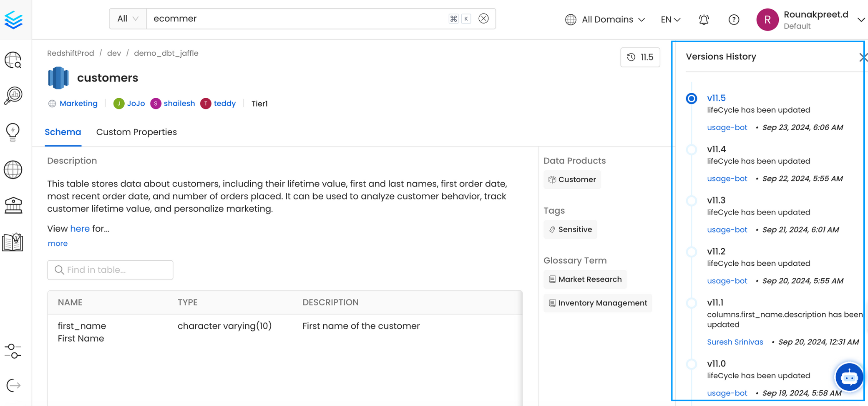Viewport: 868px width, 406px height.
Task: Select the v11.3 version radio marker
Action: tap(691, 201)
